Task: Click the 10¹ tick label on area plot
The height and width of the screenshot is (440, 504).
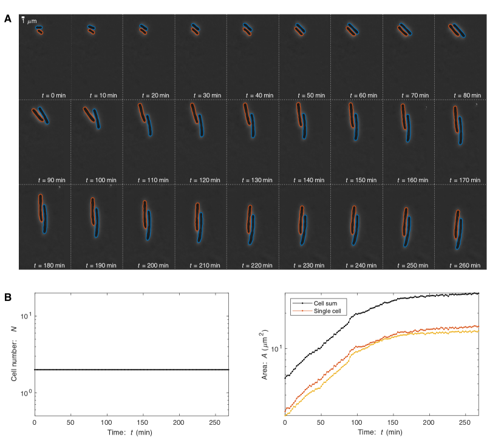Action: 276,348
